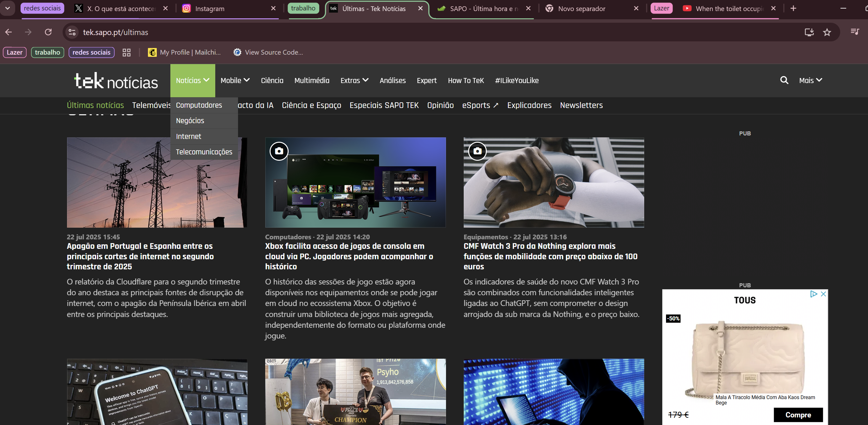Image resolution: width=868 pixels, height=425 pixels.
Task: Click the Lazer bookmark group chip
Action: click(15, 52)
